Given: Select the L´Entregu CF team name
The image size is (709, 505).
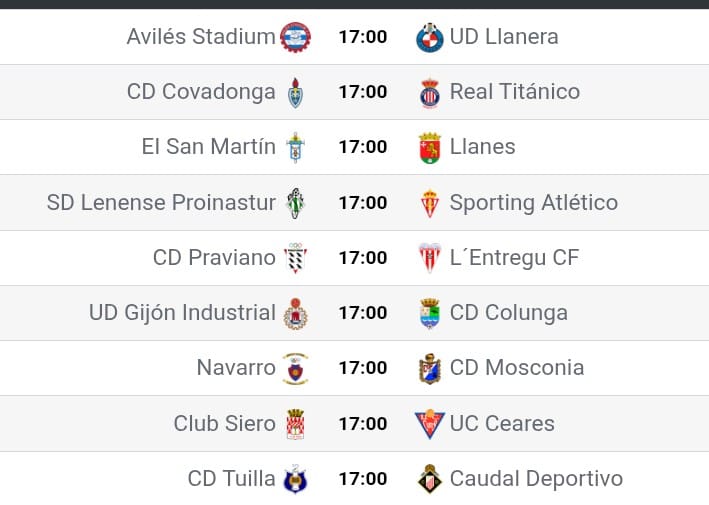Looking at the screenshot, I should click(514, 258).
